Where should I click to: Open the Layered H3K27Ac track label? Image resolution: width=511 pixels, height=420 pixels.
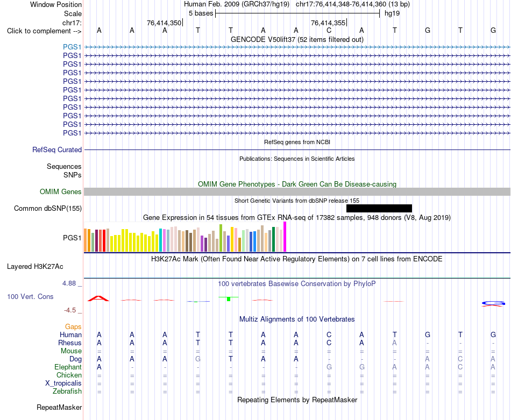(x=35, y=266)
